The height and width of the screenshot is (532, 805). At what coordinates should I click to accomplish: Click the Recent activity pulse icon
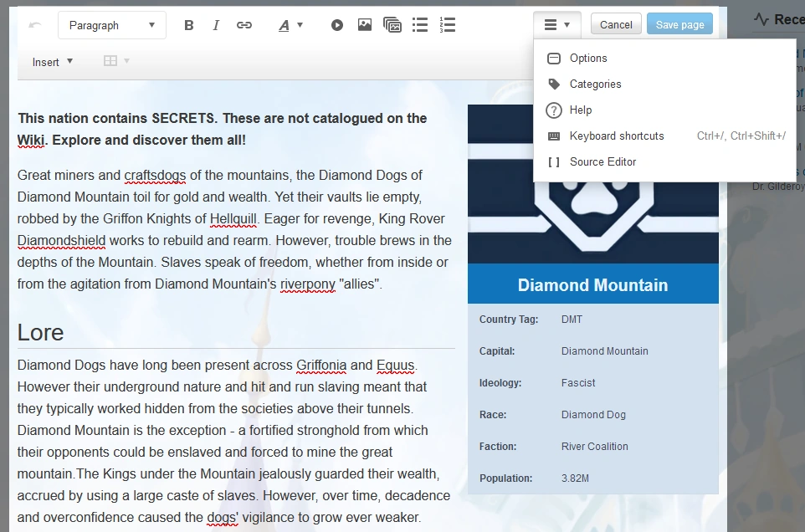coord(761,19)
